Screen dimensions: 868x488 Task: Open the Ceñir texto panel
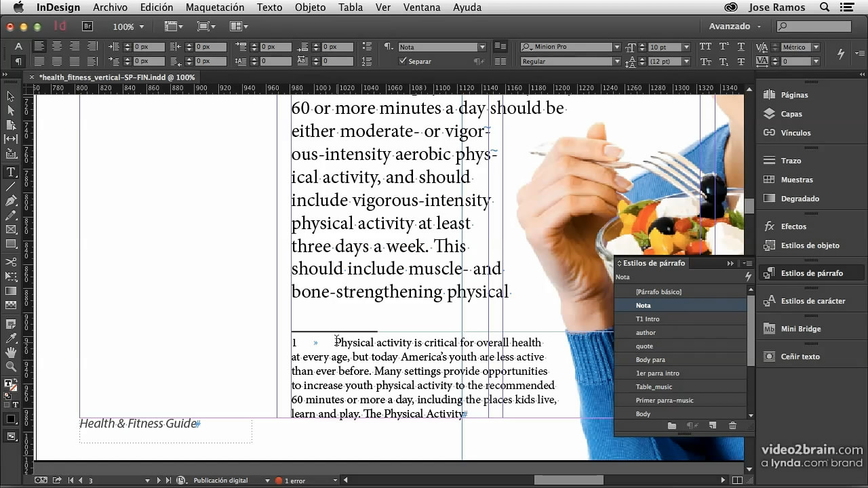[x=800, y=357]
